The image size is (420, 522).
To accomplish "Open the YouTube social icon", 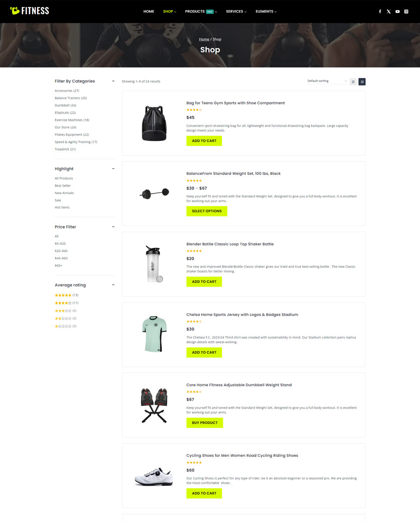I will coord(397,11).
